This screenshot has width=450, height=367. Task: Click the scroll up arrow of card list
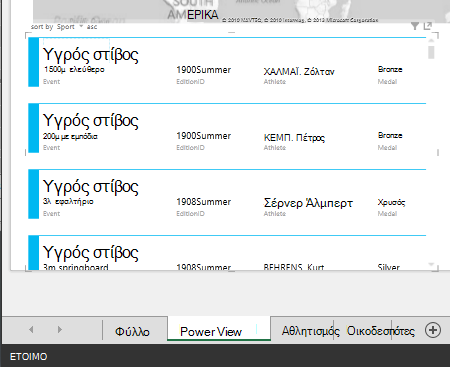[431, 40]
